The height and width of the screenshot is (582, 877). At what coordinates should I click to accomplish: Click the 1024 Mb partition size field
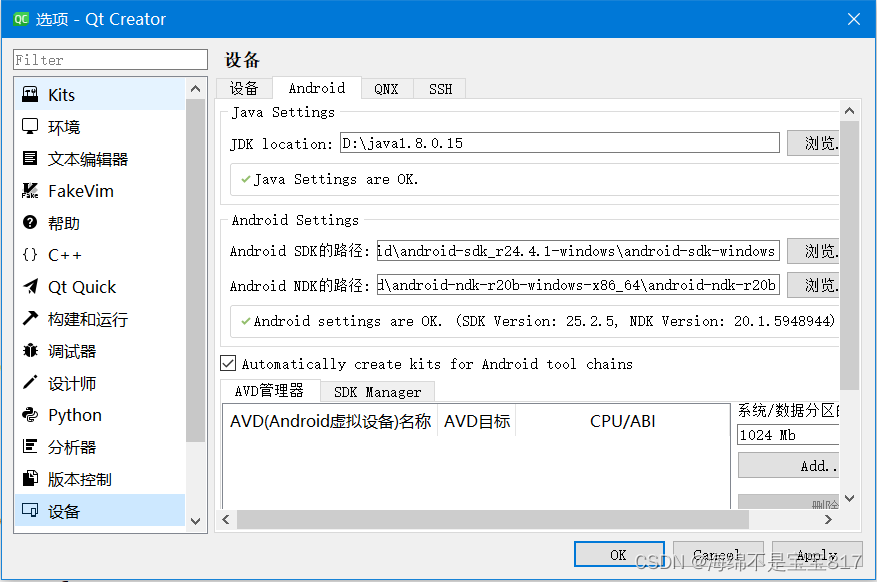[789, 435]
